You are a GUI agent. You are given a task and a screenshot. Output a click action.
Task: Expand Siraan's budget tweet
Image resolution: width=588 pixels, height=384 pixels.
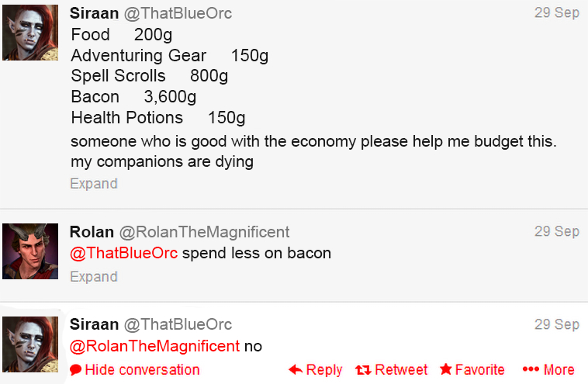tap(94, 184)
